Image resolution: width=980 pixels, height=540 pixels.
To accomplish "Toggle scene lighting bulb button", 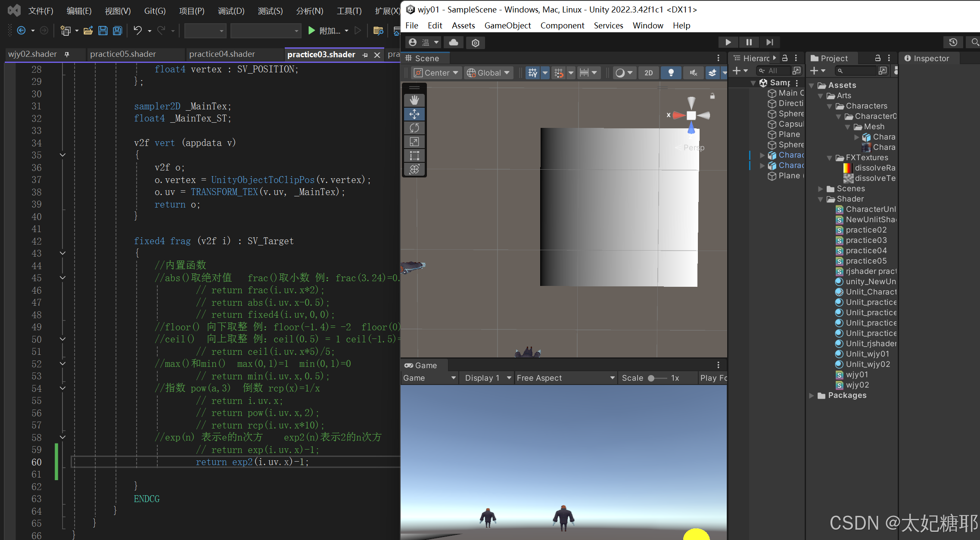I will tap(671, 73).
